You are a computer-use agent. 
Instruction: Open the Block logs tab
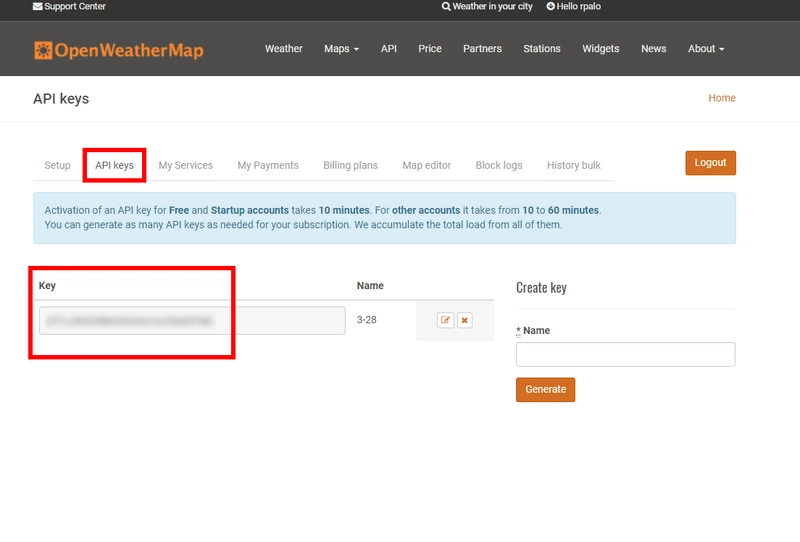click(x=499, y=165)
